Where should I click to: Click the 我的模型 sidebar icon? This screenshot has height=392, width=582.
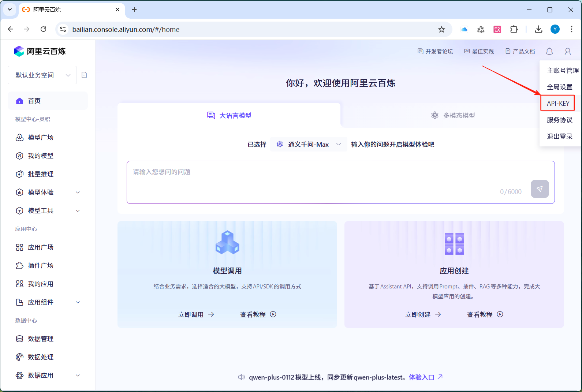coord(20,156)
